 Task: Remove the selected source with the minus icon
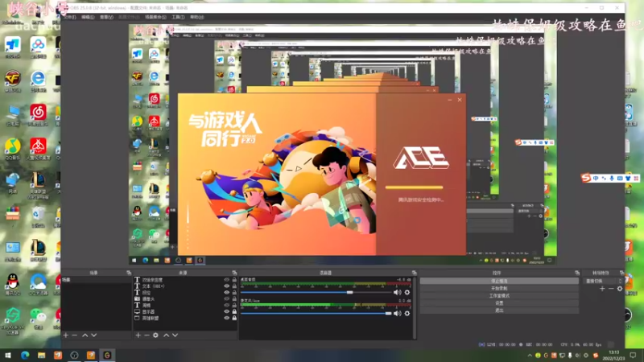(147, 335)
